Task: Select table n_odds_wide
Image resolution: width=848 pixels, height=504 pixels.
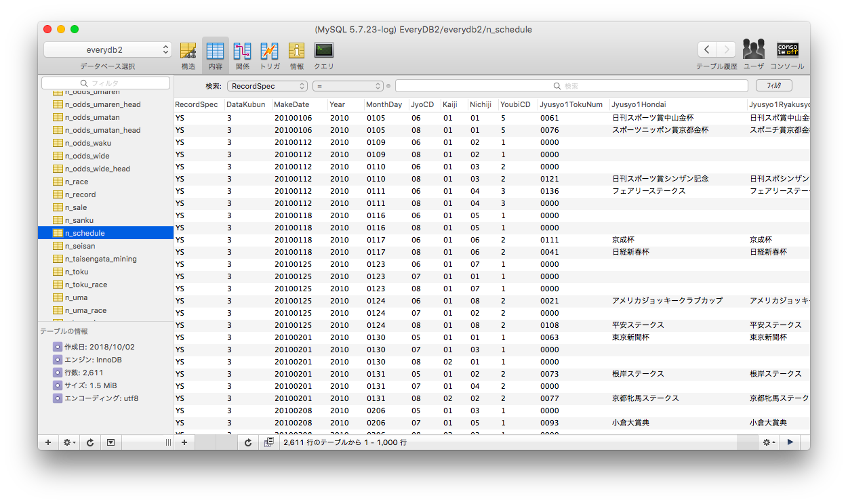Action: (106, 156)
